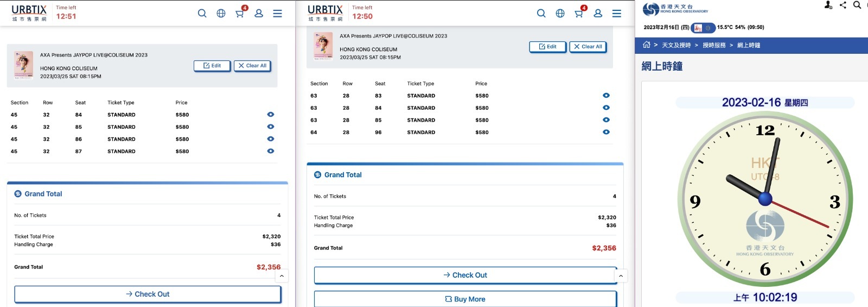Click 15.5°C temperature reading
This screenshot has height=307, width=868.
pos(725,27)
